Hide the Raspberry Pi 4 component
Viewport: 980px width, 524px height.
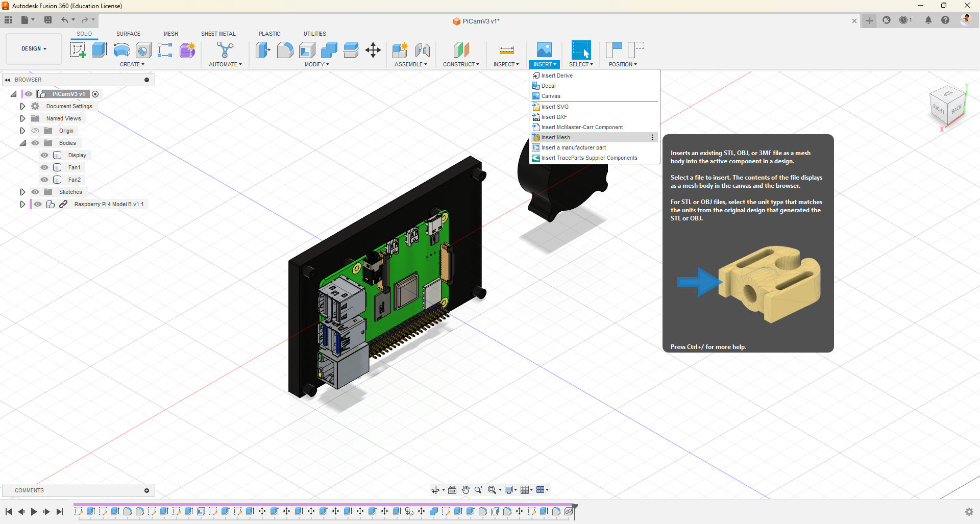[38, 204]
